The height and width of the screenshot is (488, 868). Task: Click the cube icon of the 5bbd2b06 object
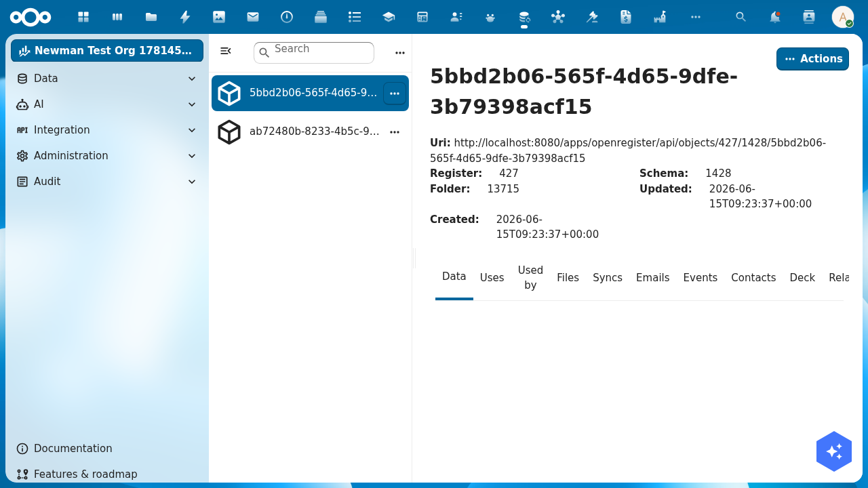(x=229, y=94)
